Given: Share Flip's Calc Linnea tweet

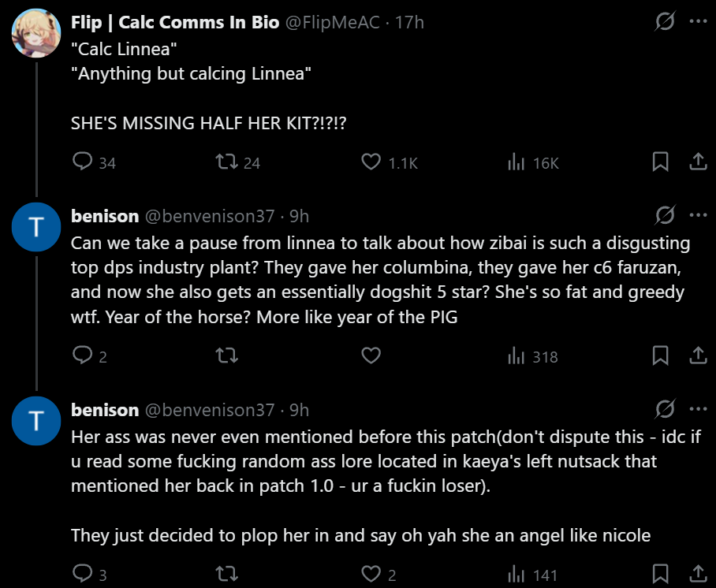Looking at the screenshot, I should point(698,162).
